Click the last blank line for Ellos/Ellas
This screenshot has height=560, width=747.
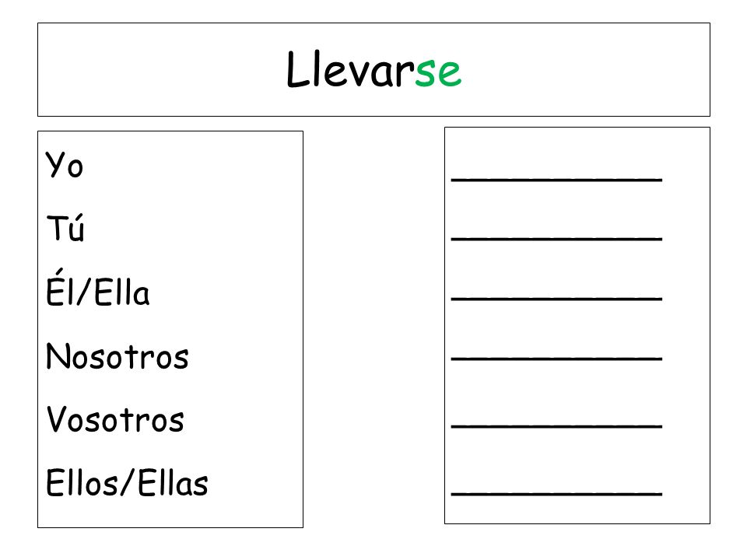(556, 495)
